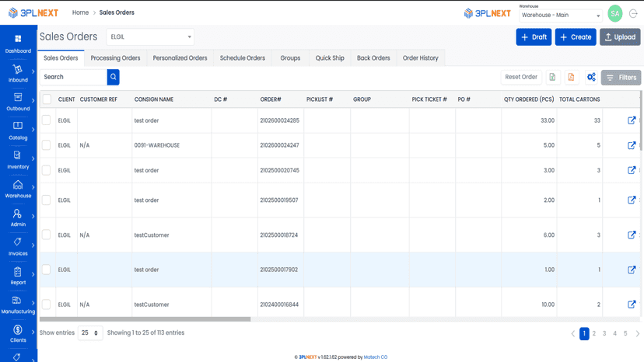
Task: Open the Inventory sidebar icon
Action: click(x=17, y=155)
